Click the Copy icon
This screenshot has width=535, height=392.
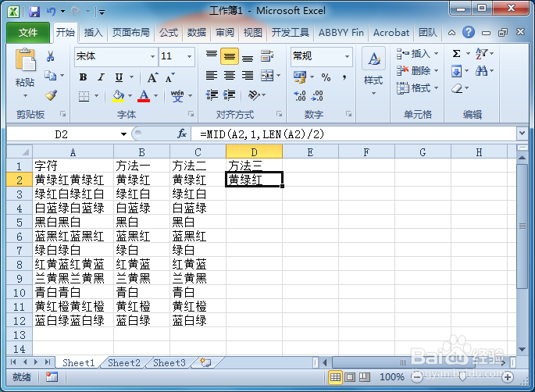(x=51, y=76)
